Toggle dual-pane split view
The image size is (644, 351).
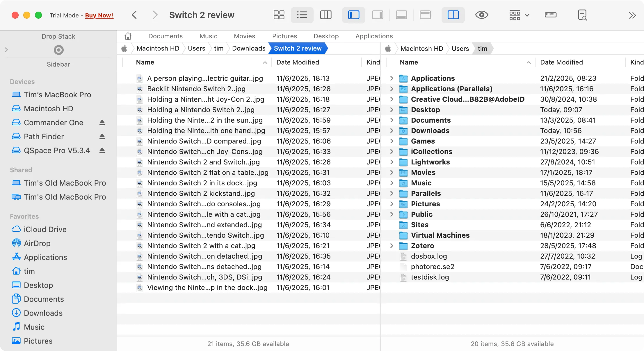coord(453,15)
